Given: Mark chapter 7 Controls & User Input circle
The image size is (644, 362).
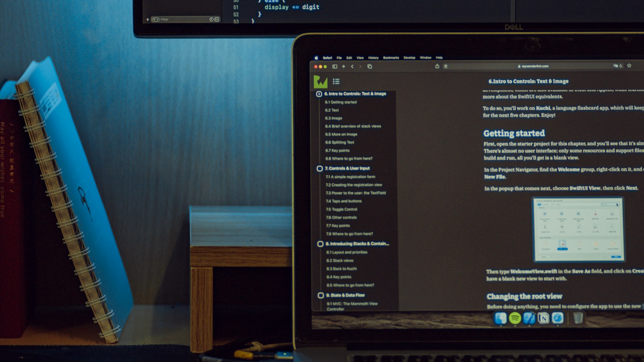Looking at the screenshot, I should pos(320,169).
